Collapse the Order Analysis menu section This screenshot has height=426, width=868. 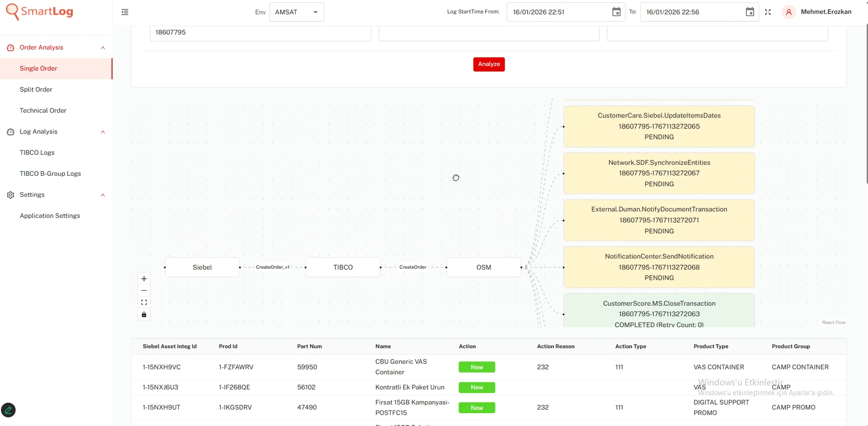103,48
